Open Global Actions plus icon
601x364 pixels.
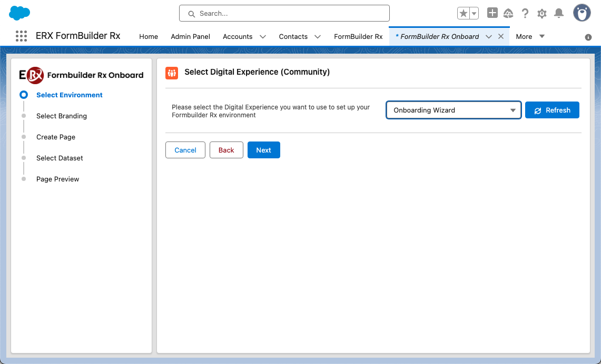(x=492, y=13)
